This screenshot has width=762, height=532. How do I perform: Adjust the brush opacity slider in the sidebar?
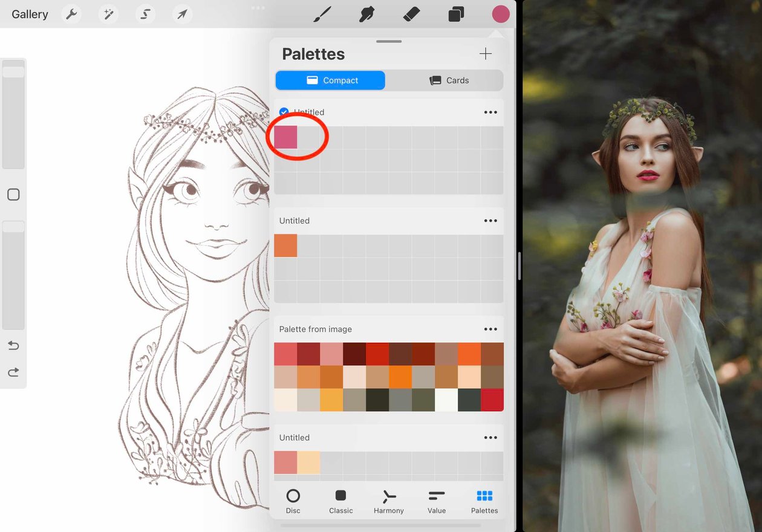pos(13,275)
